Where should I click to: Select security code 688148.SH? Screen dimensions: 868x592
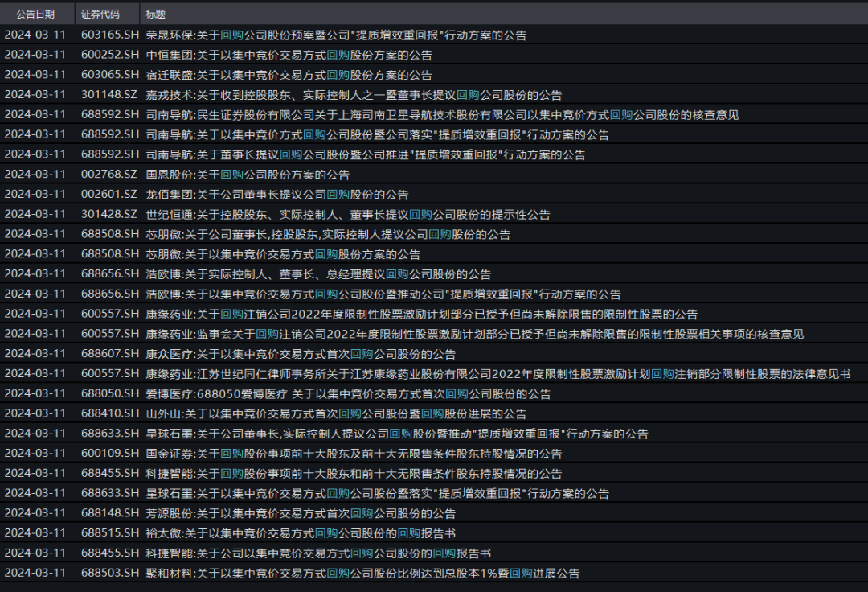[109, 513]
